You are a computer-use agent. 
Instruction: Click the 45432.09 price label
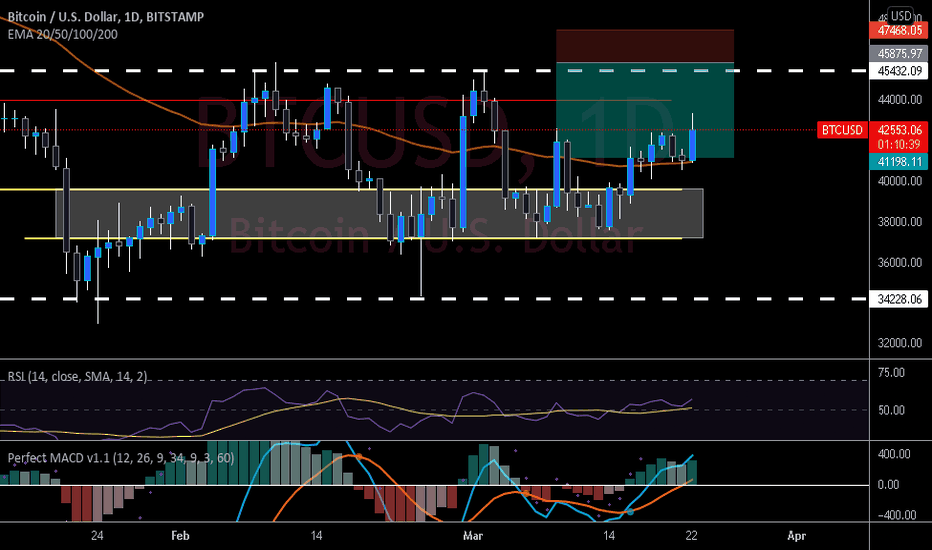click(900, 71)
